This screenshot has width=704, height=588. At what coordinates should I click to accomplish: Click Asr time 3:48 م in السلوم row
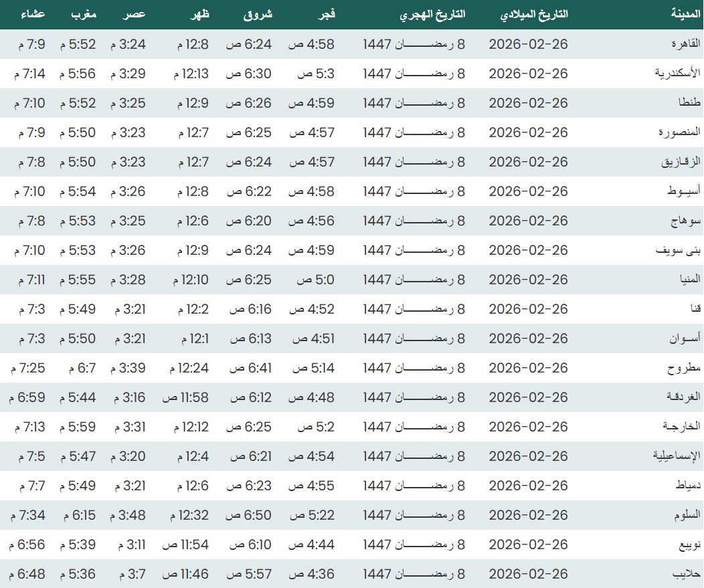(128, 515)
